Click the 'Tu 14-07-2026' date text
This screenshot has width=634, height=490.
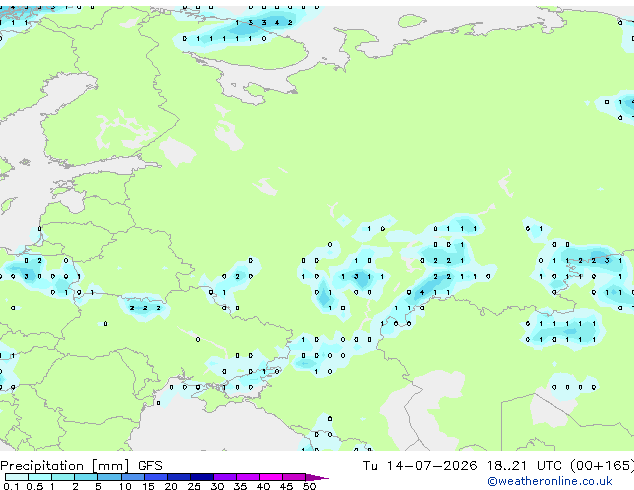[x=420, y=466]
